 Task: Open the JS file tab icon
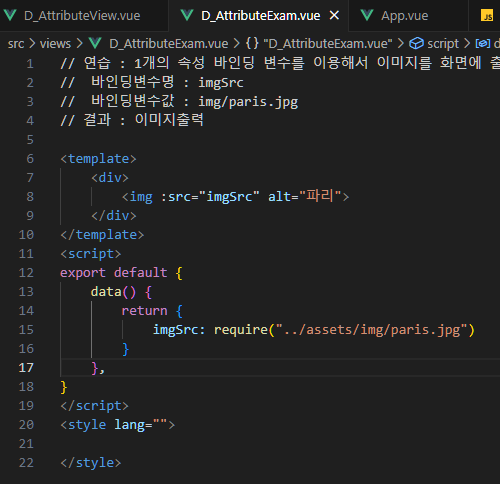point(487,15)
